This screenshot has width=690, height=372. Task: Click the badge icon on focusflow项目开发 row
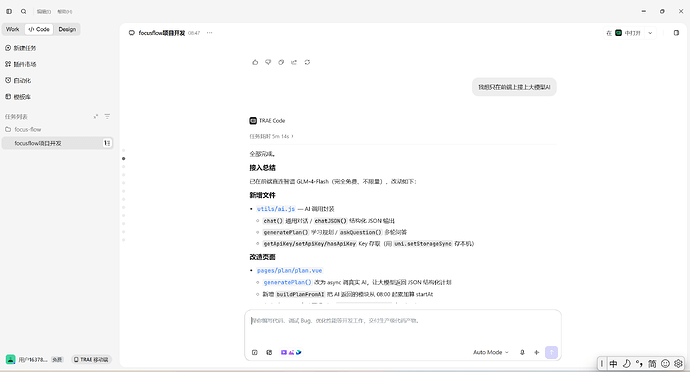tap(107, 143)
